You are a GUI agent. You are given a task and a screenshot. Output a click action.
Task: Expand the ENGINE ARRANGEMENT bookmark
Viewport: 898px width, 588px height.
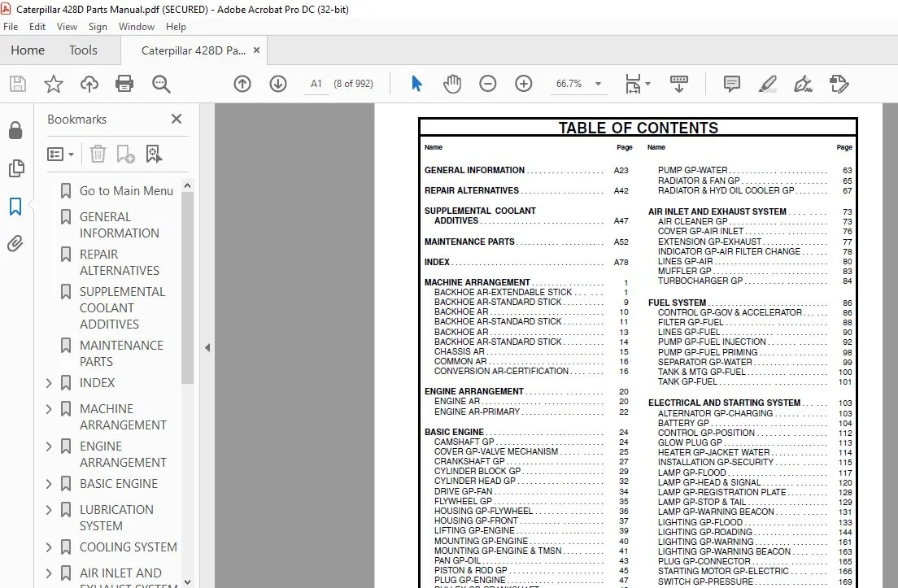coord(49,446)
